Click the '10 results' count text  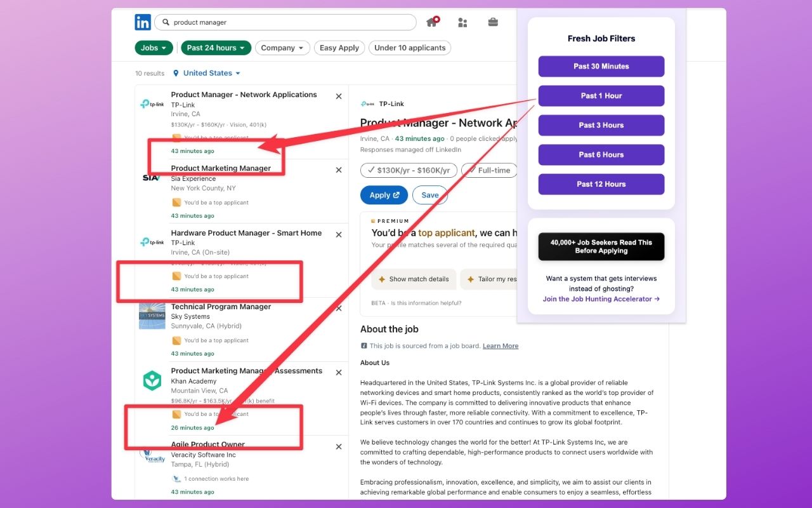(150, 74)
